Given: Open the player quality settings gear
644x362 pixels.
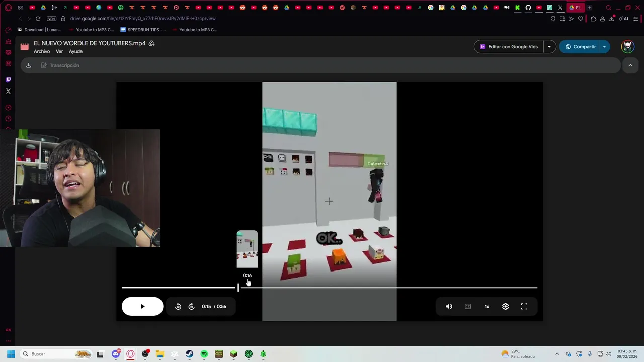Looking at the screenshot, I should coord(505,306).
